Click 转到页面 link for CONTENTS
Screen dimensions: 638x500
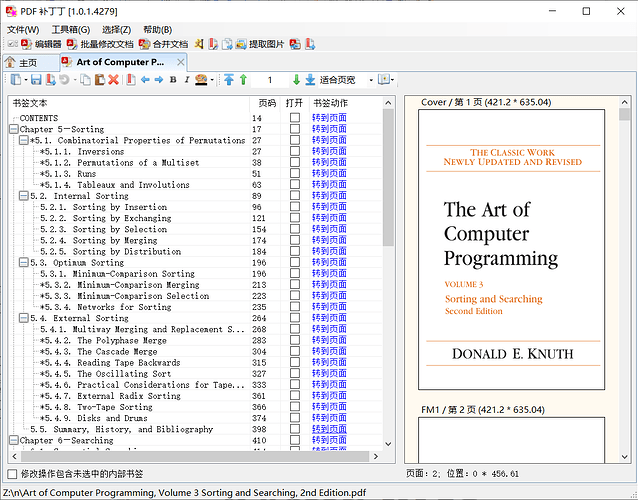click(x=329, y=118)
